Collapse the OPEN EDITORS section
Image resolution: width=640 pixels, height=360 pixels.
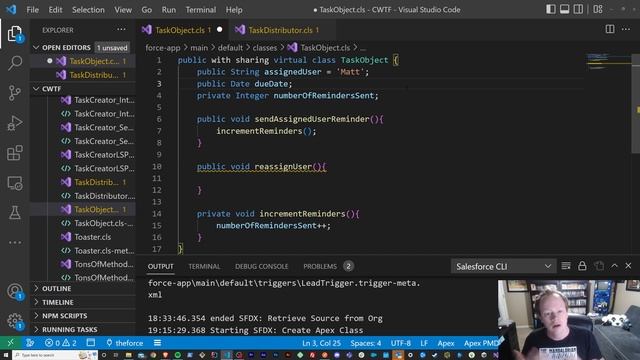click(x=82, y=48)
